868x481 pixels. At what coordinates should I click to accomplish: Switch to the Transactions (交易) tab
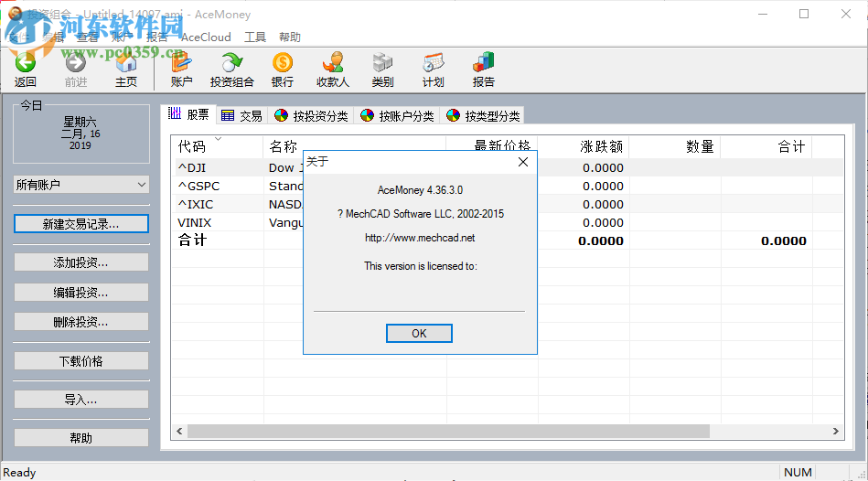pyautogui.click(x=241, y=116)
